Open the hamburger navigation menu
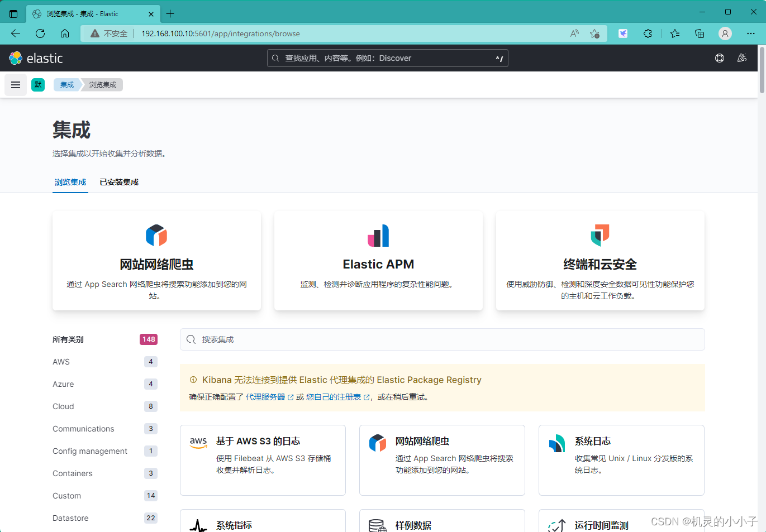This screenshot has width=766, height=532. tap(15, 84)
